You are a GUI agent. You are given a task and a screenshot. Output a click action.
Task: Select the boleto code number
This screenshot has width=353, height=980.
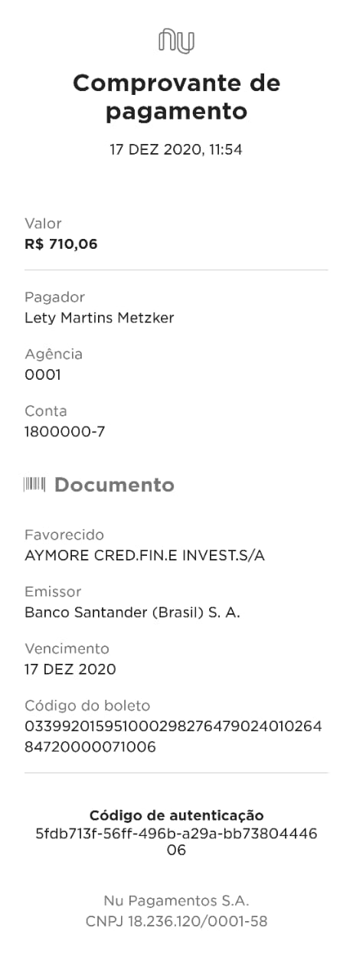pos(173,736)
